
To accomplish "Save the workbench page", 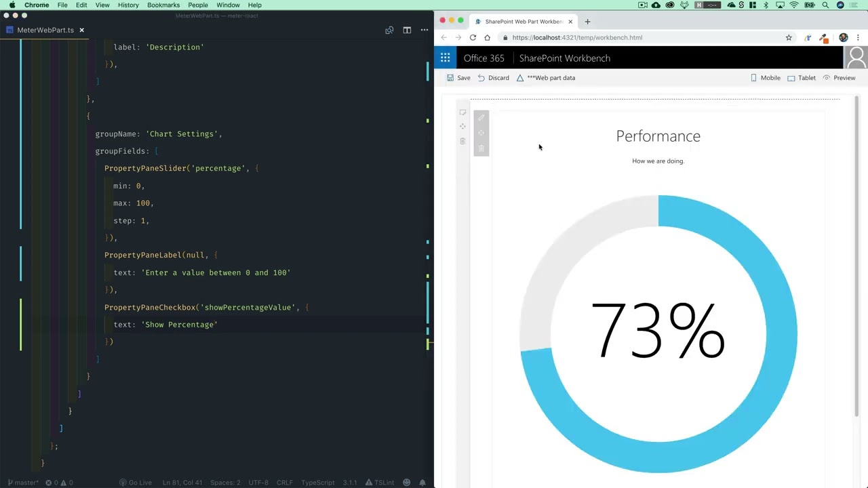I will coord(458,78).
